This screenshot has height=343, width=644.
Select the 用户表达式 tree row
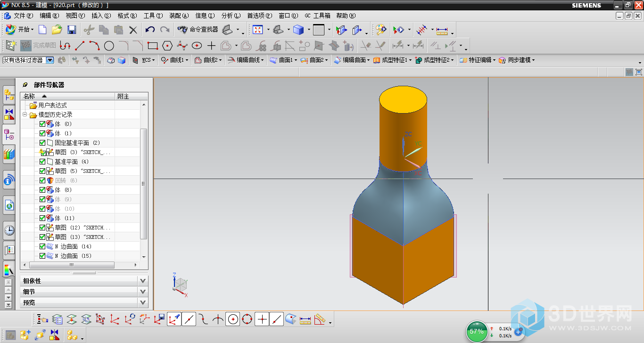pos(52,105)
